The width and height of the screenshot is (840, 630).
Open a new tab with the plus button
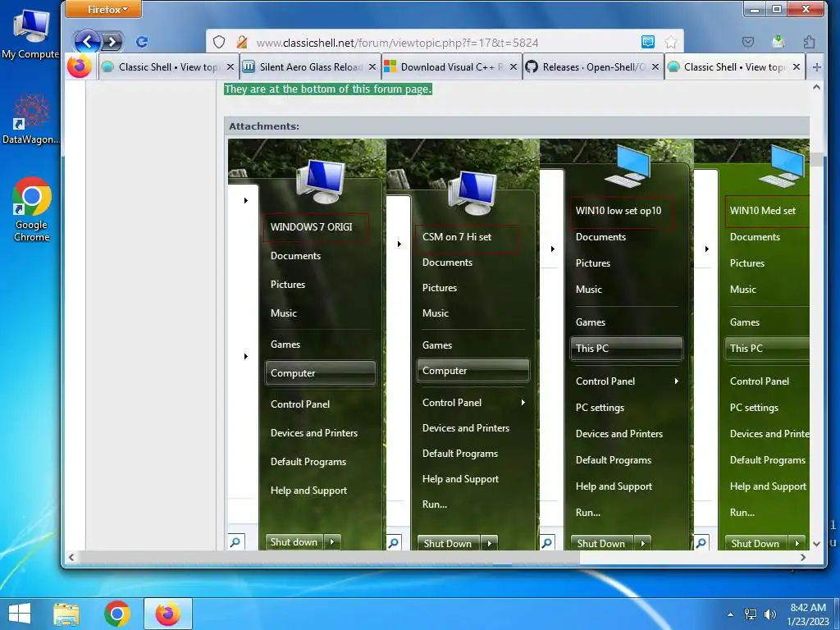click(x=816, y=67)
